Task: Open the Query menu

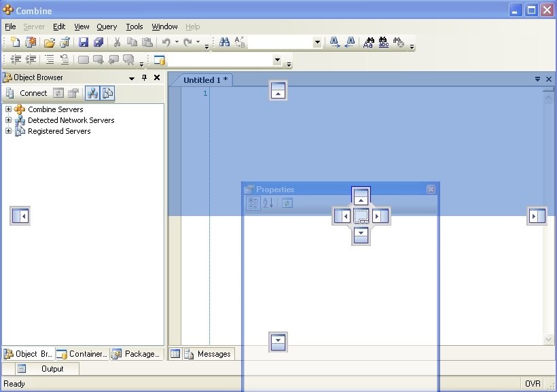Action: [x=107, y=26]
